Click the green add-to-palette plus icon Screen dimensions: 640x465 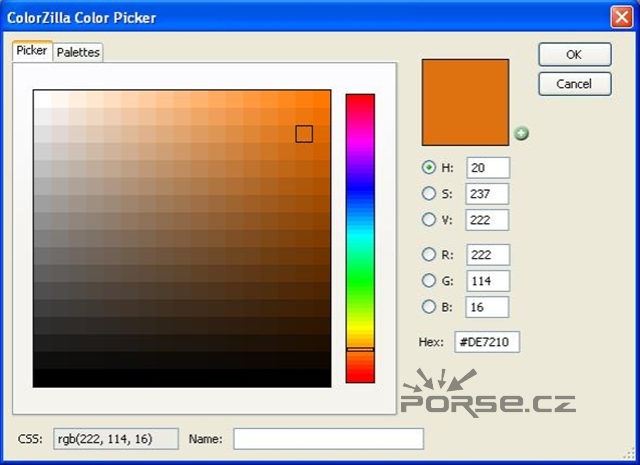point(521,133)
